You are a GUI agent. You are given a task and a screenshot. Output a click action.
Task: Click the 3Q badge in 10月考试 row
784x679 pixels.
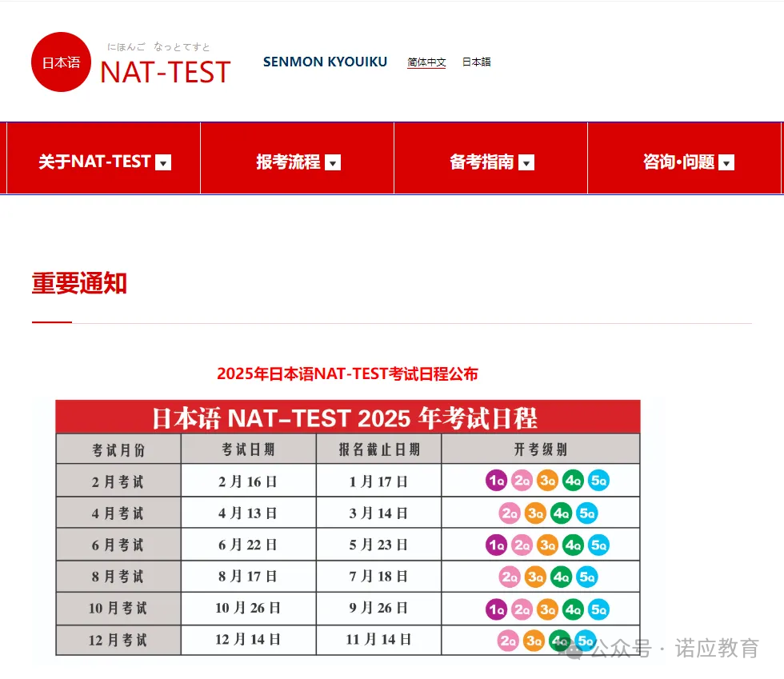(547, 609)
